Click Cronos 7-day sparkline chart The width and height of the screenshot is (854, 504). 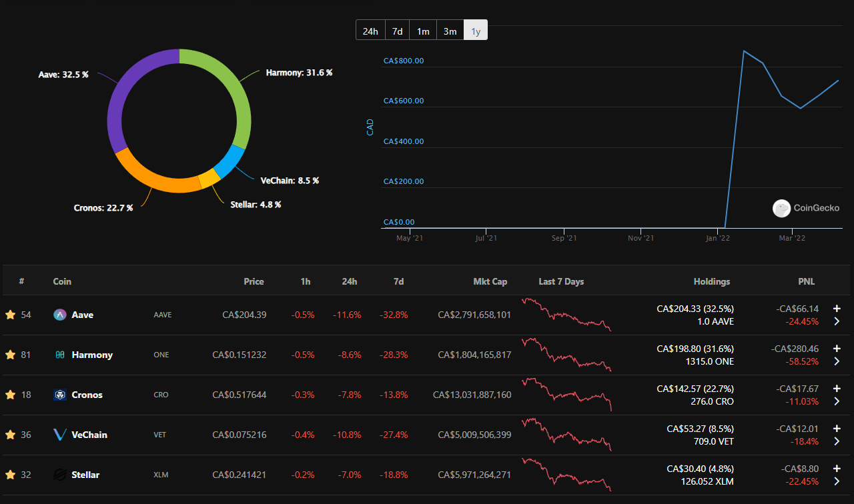click(x=566, y=395)
